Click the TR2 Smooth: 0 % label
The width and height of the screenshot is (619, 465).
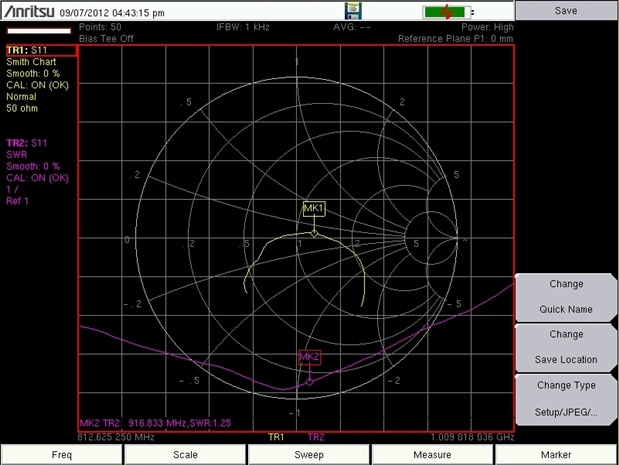[x=33, y=166]
